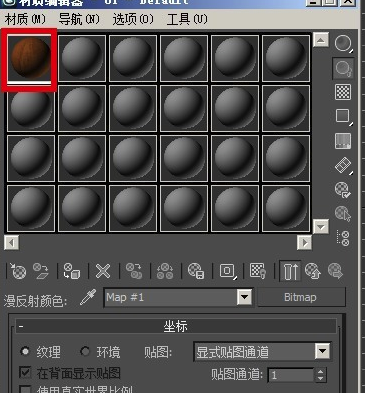This screenshot has width=365, height=393.
Task: Click the Reset Map X icon
Action: 103,271
